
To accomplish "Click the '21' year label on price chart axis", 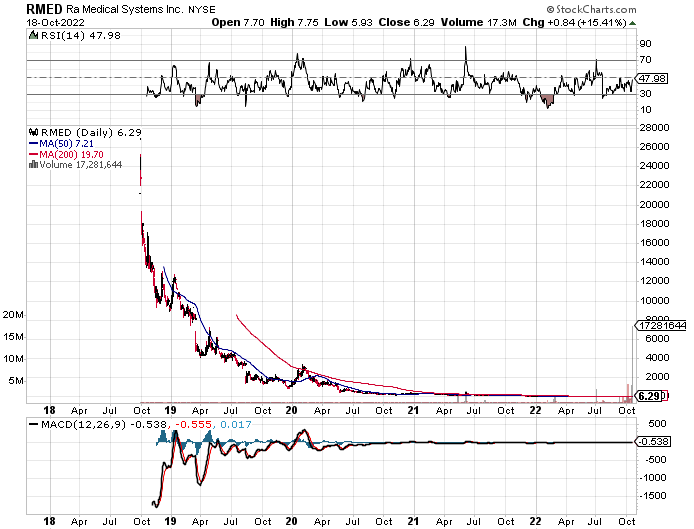I will [413, 410].
